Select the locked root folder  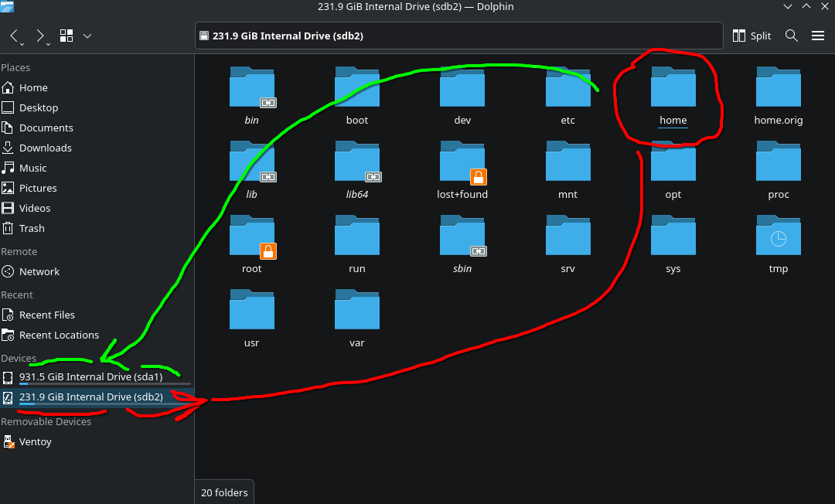coord(252,245)
